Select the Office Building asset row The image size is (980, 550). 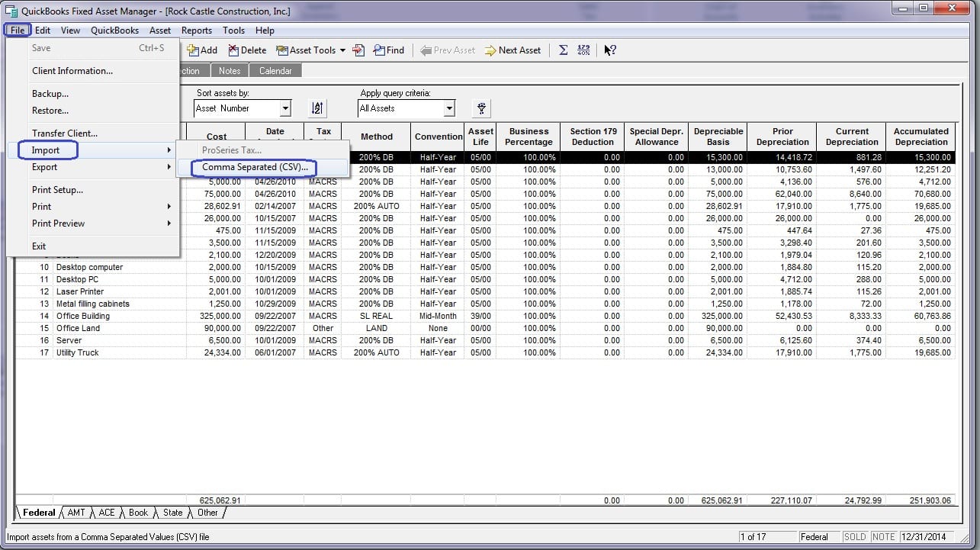coord(486,316)
